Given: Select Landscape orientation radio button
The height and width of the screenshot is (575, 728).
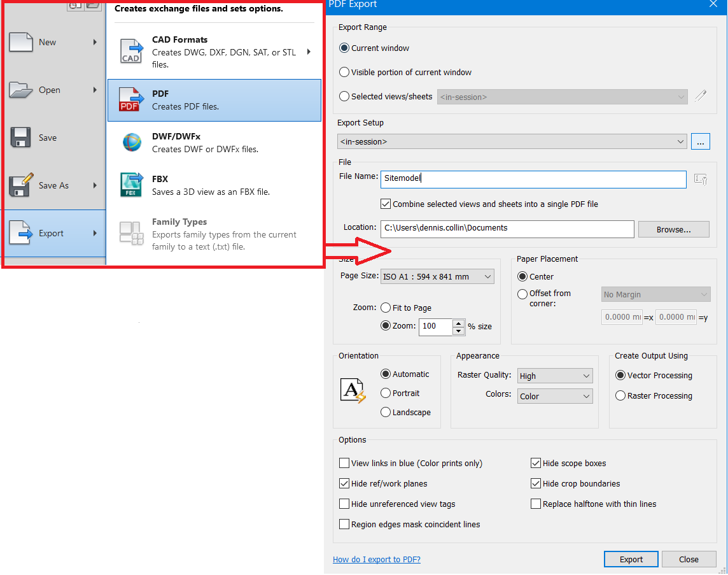Looking at the screenshot, I should click(x=386, y=413).
